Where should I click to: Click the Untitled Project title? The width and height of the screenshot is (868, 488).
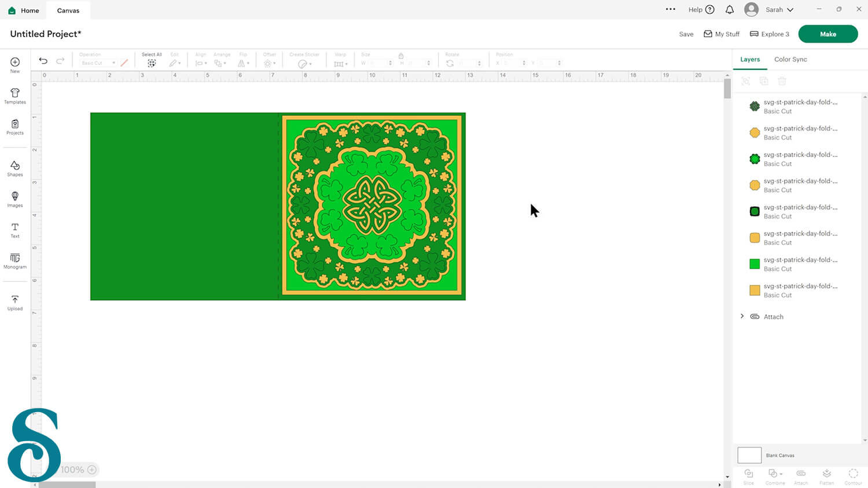(x=46, y=34)
